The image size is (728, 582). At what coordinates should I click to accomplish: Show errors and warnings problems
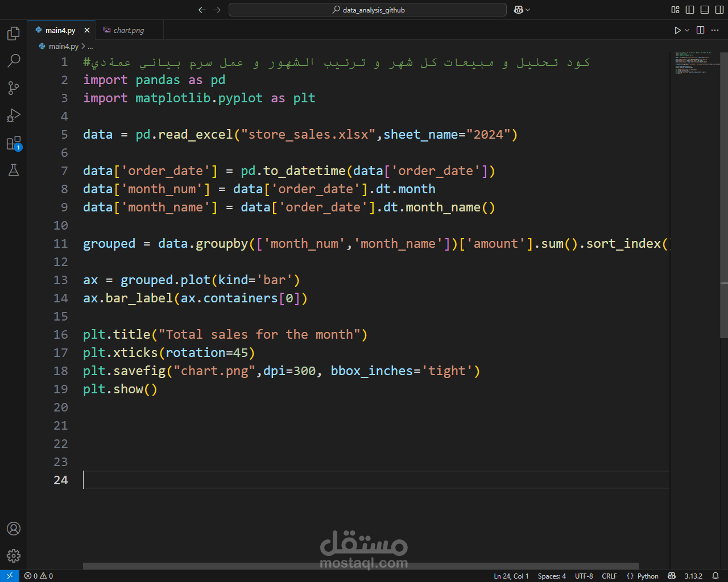(x=39, y=576)
